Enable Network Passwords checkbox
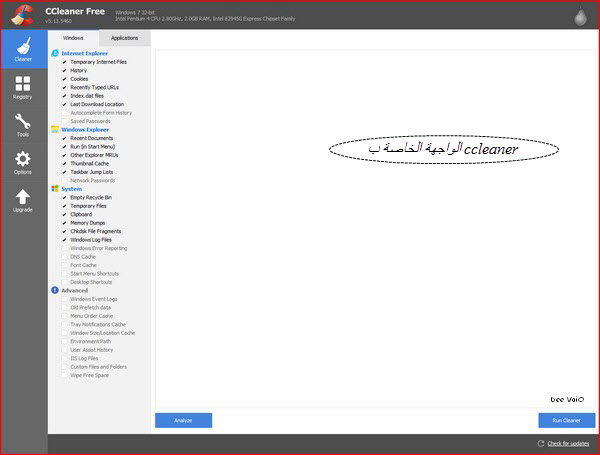The height and width of the screenshot is (455, 600). (x=64, y=181)
